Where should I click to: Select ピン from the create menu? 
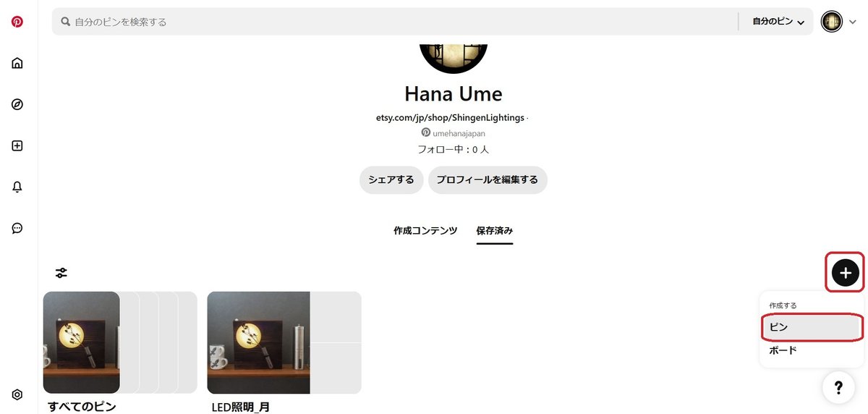(x=812, y=327)
